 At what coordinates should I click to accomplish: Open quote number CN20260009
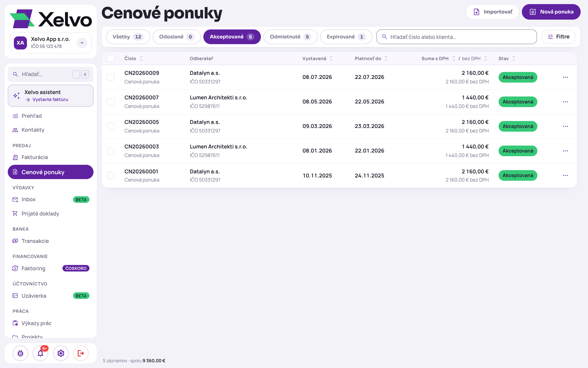pos(142,73)
